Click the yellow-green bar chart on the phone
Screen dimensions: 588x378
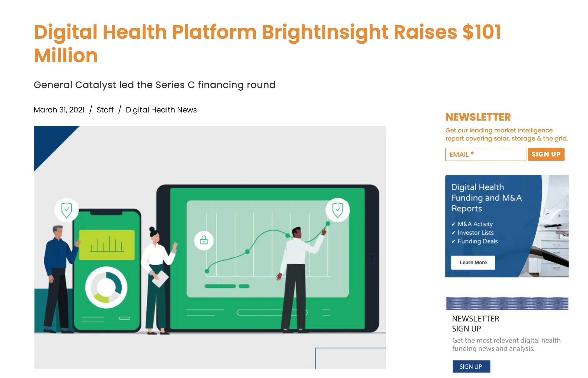click(107, 245)
